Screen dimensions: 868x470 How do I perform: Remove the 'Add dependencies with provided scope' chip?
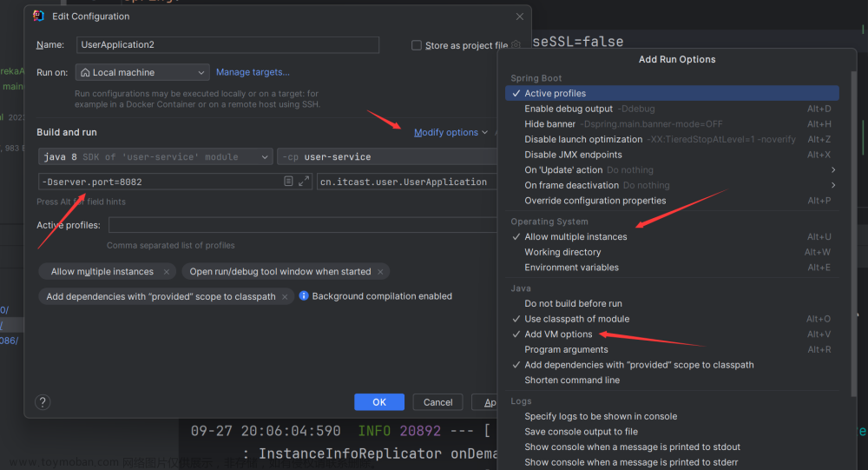tap(285, 297)
